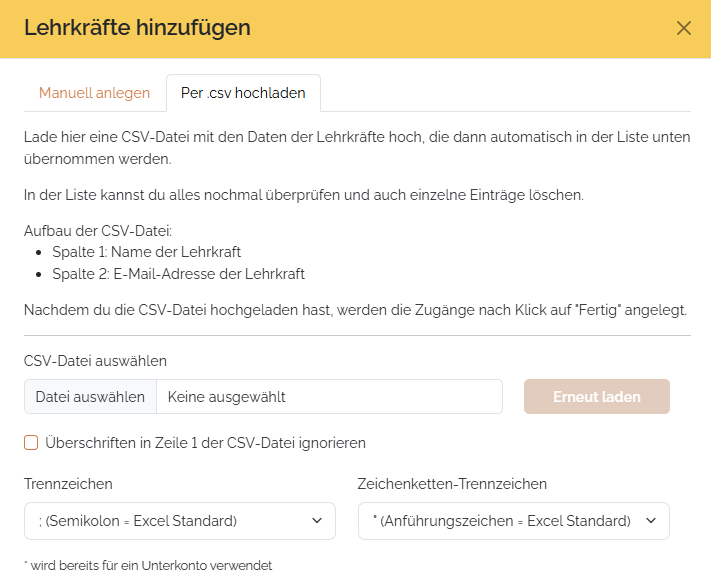Viewport: 711px width, 584px height.
Task: Click the Lehrkräfte hinzufügen dialog title
Action: pyautogui.click(x=137, y=28)
